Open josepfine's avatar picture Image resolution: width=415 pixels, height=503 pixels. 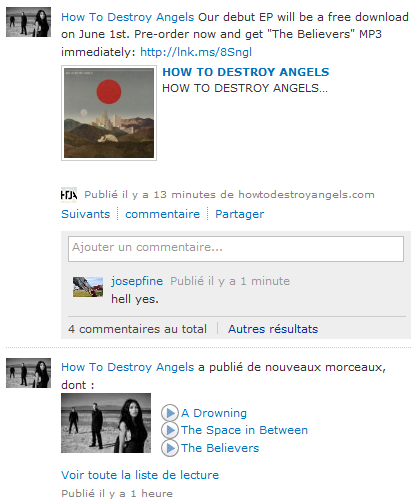click(88, 287)
